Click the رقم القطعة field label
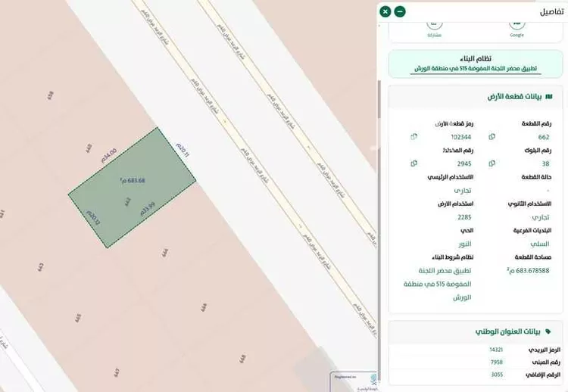The height and width of the screenshot is (392, 568). coord(536,124)
